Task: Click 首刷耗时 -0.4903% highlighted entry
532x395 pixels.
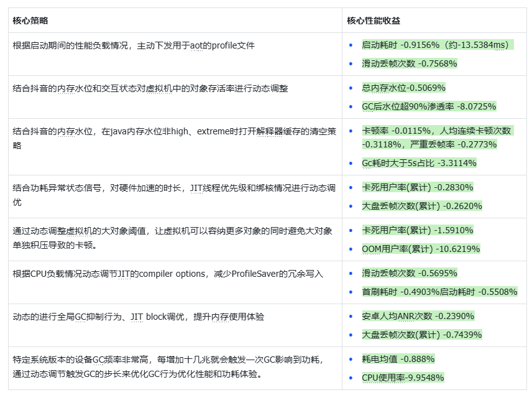Action: tap(400, 292)
